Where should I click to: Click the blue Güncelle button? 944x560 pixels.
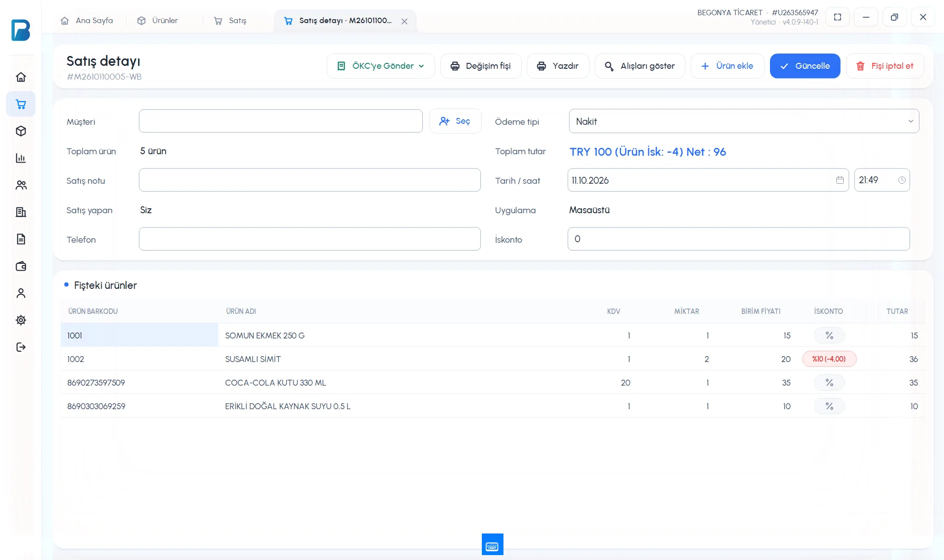click(x=805, y=66)
